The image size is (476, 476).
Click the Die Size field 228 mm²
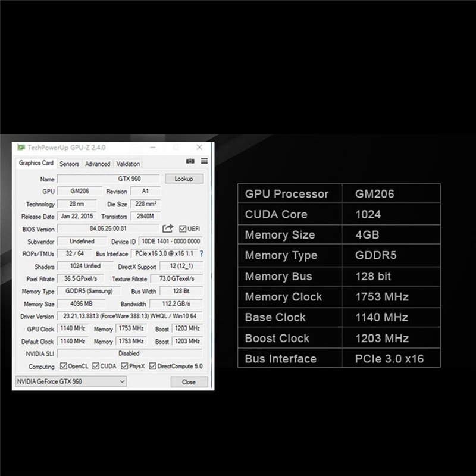145,203
